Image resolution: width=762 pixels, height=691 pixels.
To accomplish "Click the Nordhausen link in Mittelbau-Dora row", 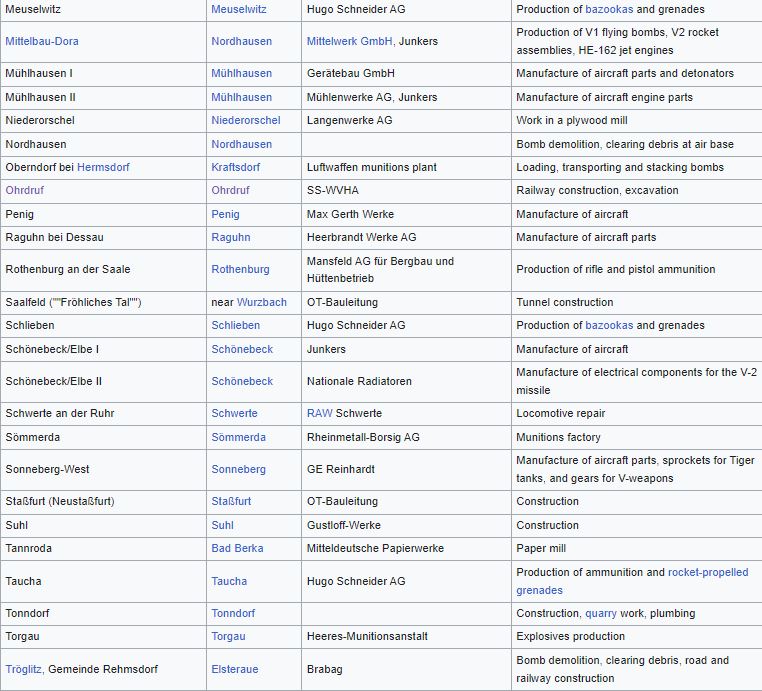I will [241, 41].
